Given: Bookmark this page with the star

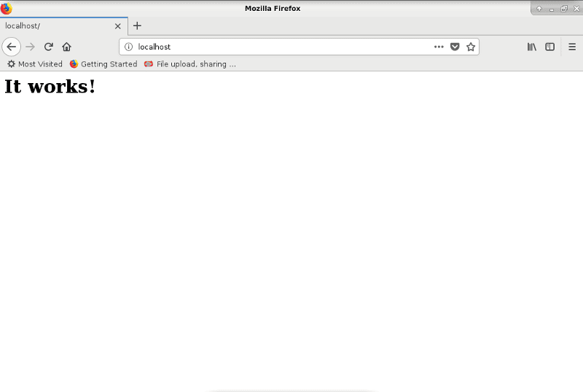Looking at the screenshot, I should [x=471, y=47].
